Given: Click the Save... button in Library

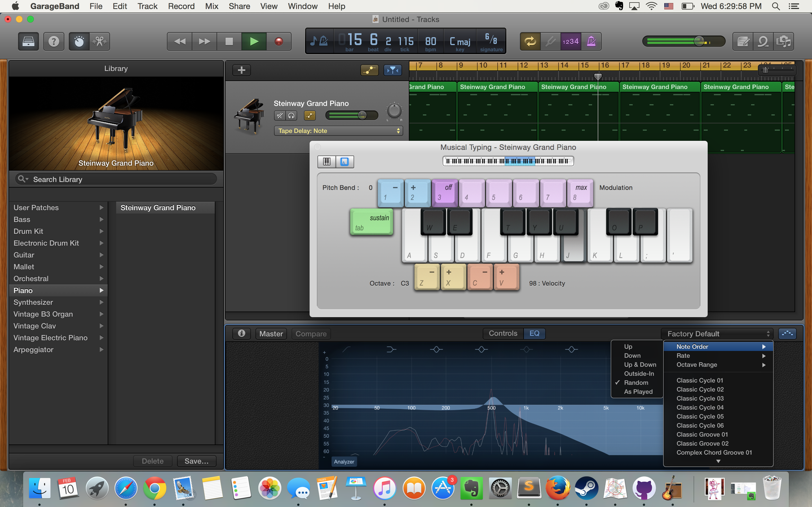Looking at the screenshot, I should pyautogui.click(x=197, y=461).
